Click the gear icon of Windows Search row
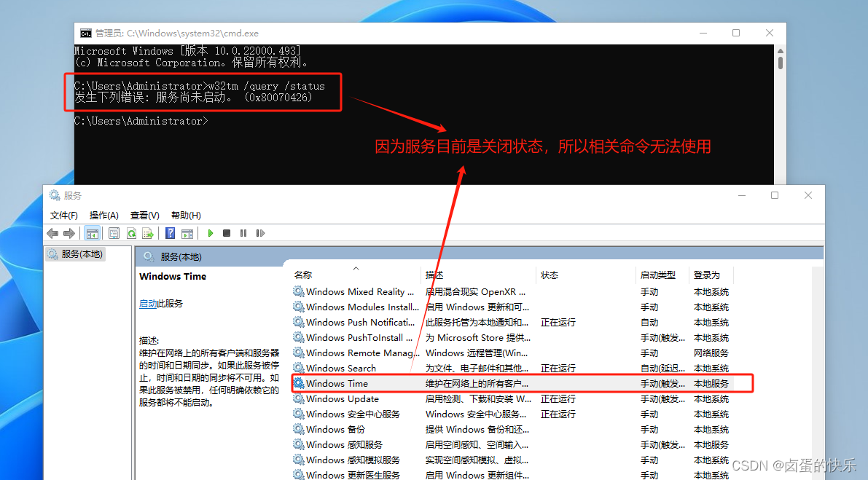This screenshot has height=480, width=868. point(299,368)
